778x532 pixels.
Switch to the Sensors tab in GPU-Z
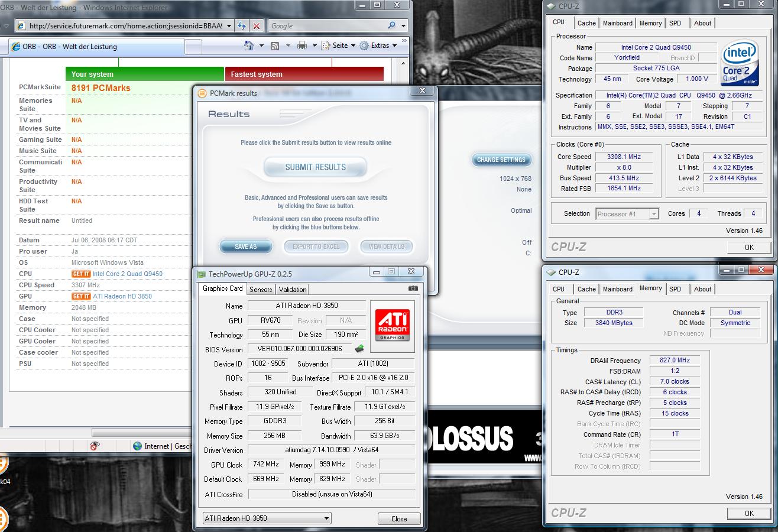(x=261, y=289)
